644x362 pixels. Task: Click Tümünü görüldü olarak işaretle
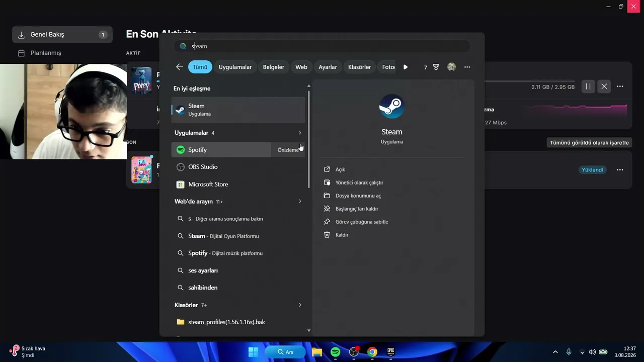tap(589, 143)
